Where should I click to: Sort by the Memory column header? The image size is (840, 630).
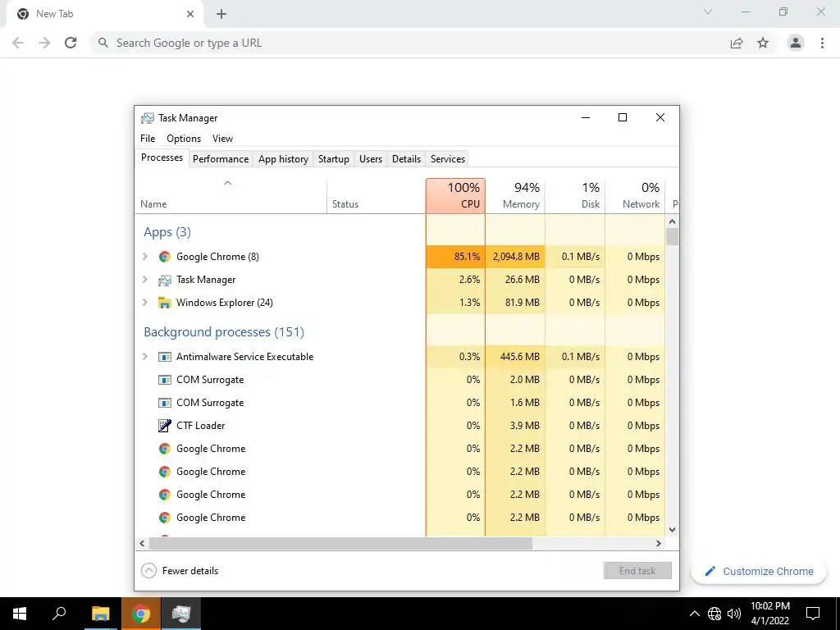click(x=515, y=196)
